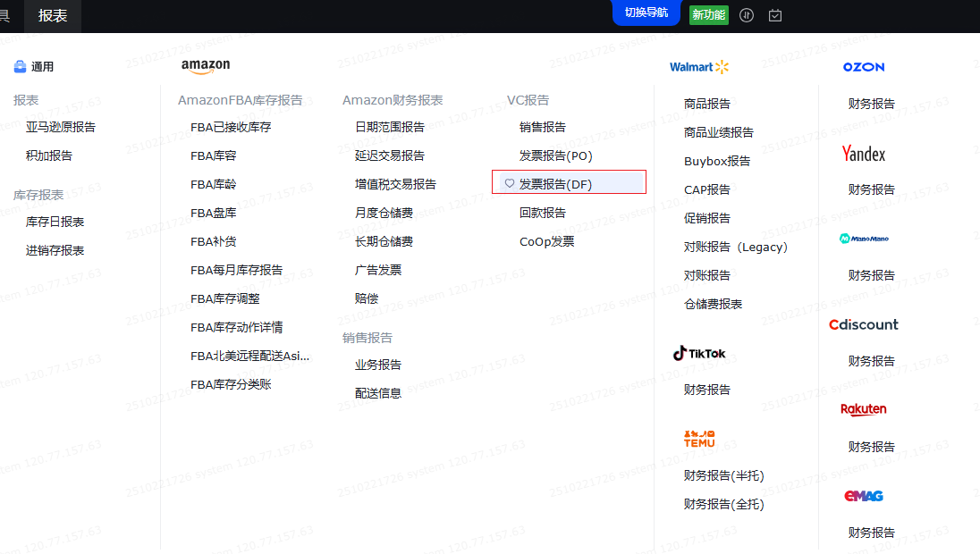Open FBA库存调整 report

(x=225, y=298)
